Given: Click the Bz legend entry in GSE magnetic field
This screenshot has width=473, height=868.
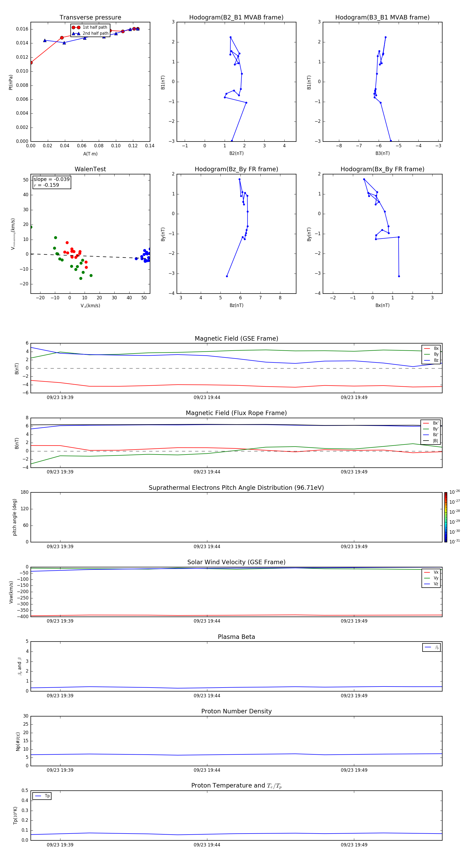Looking at the screenshot, I should [431, 361].
